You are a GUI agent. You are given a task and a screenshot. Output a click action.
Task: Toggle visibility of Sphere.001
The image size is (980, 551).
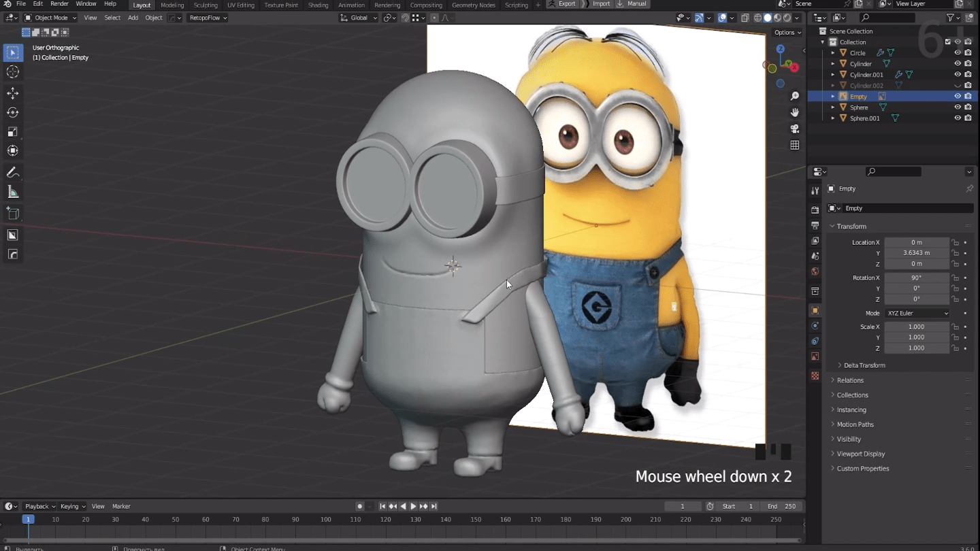pos(957,118)
